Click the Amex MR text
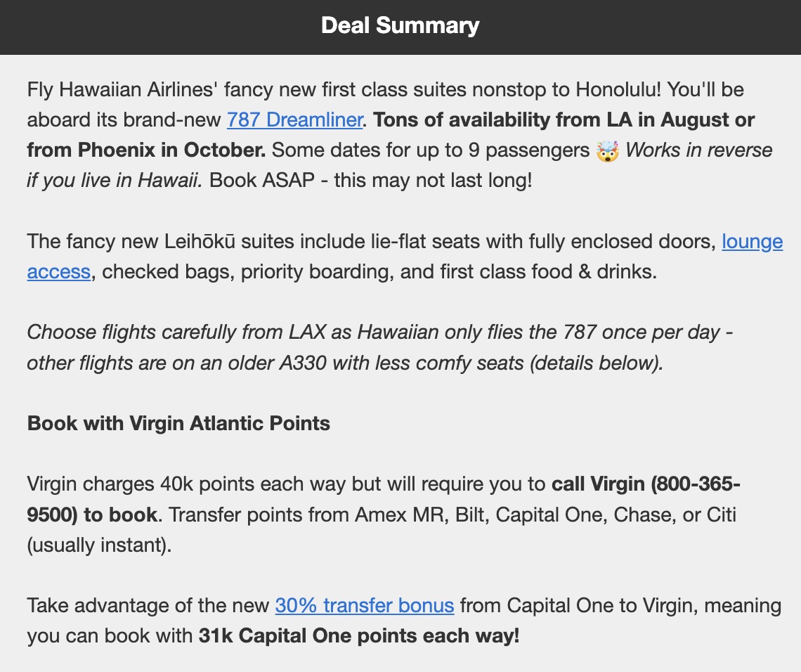The image size is (801, 672). [400, 515]
